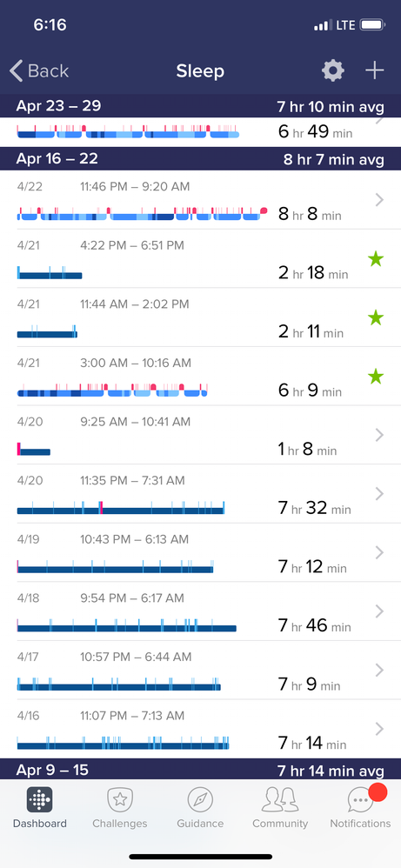Add a sleep log with plus icon
Screen dimensions: 401x868
[x=374, y=70]
